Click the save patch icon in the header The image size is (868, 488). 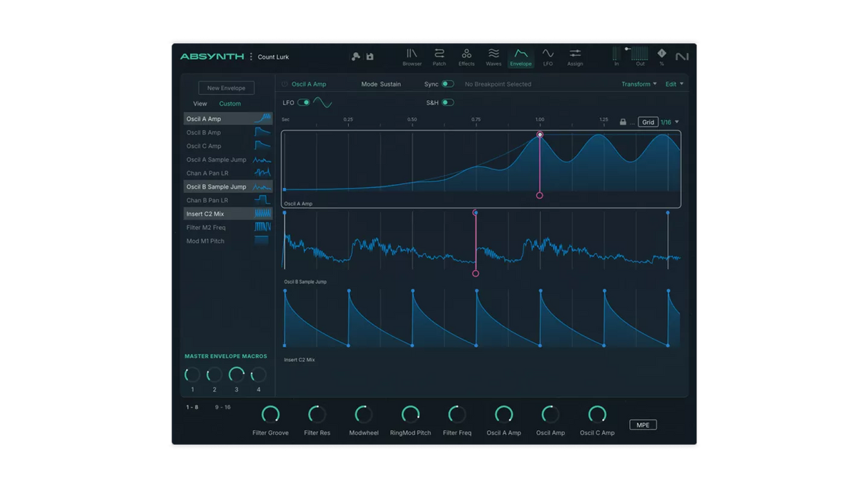(369, 56)
